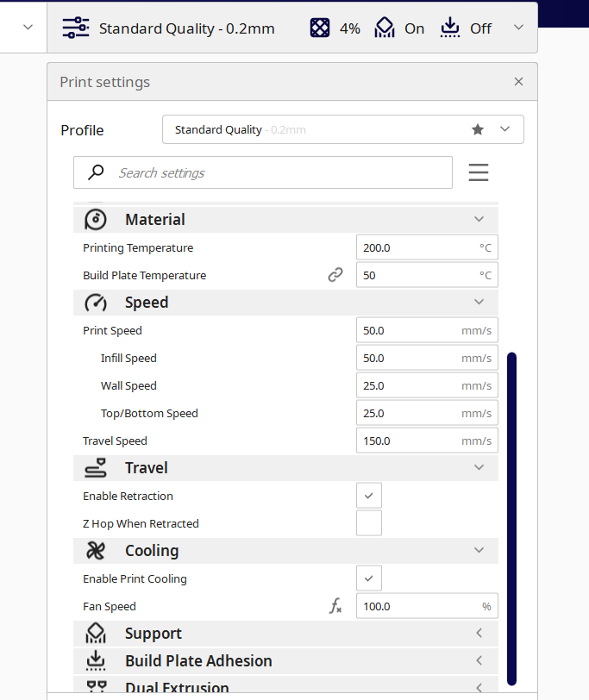Click the link icon beside Build Plate Temperature
Viewport: 589px width, 700px height.
coord(335,275)
